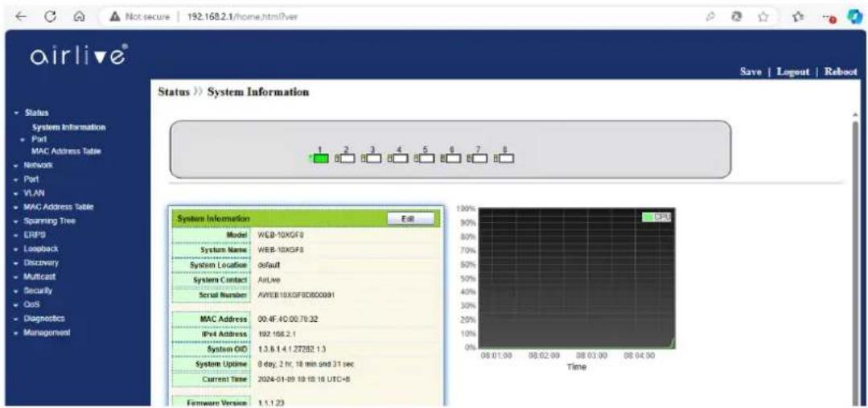Reboot the switch
868x408 pixels.
(x=841, y=72)
